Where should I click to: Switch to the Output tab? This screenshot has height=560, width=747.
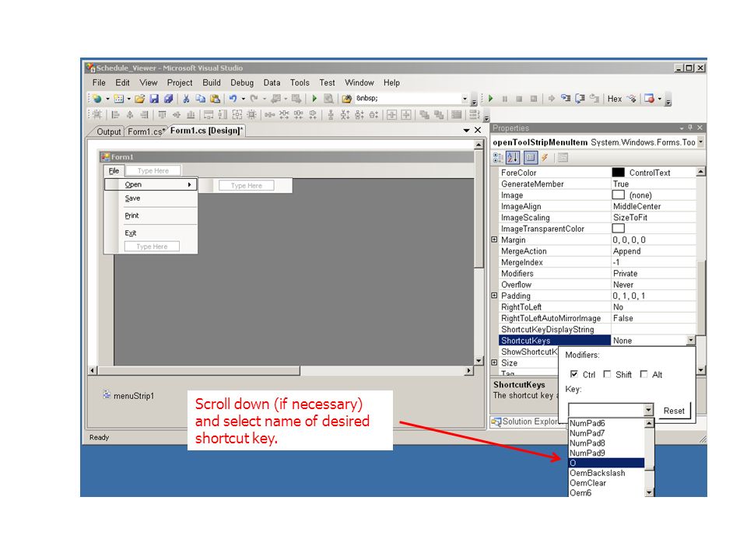(x=108, y=132)
